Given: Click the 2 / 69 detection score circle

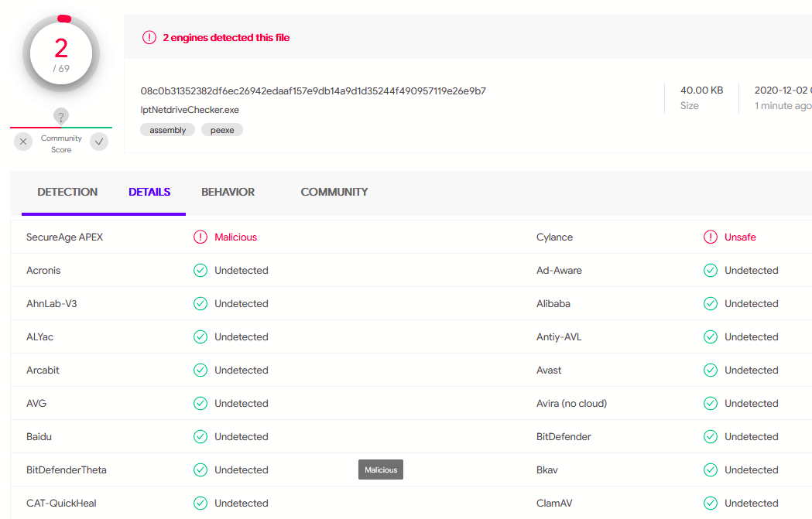Looking at the screenshot, I should point(61,54).
